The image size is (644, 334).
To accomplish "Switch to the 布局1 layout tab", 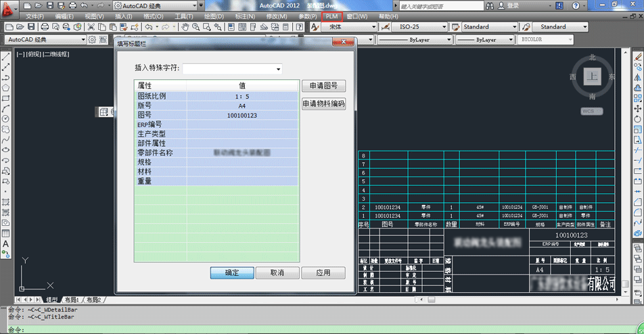I will (x=72, y=300).
